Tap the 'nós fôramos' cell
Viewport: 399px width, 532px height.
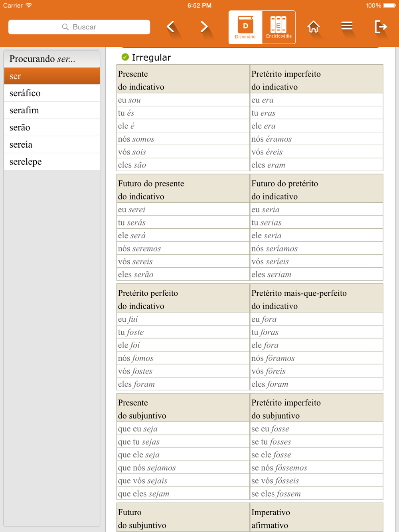coord(317,358)
